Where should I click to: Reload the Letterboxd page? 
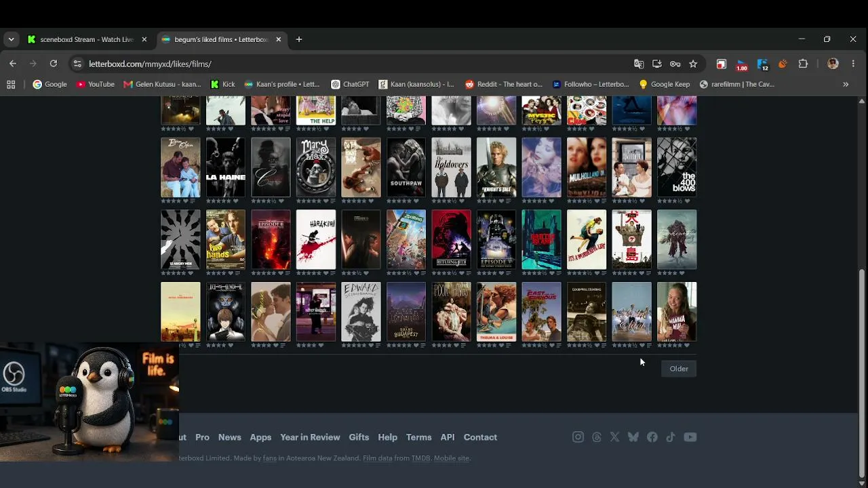tap(54, 64)
